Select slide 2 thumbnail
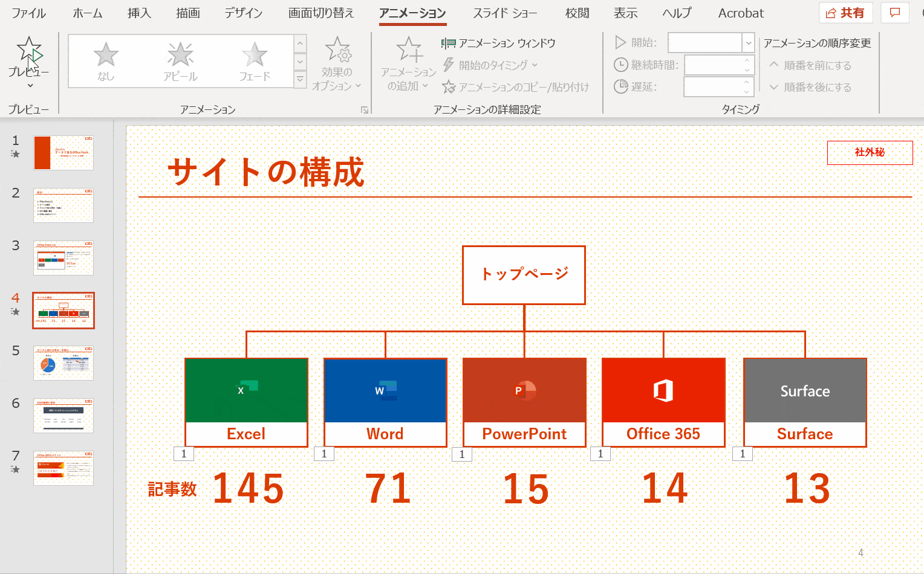Screen dimensions: 924x574 pos(63,205)
